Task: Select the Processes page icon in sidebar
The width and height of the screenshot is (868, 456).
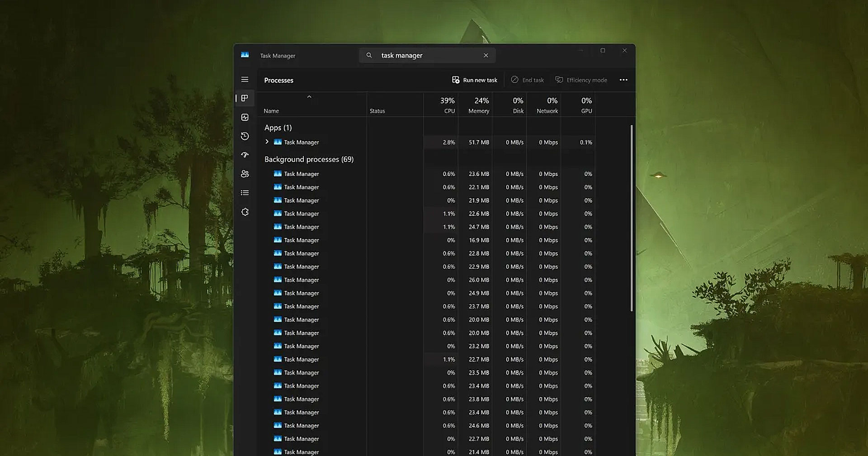Action: (245, 98)
